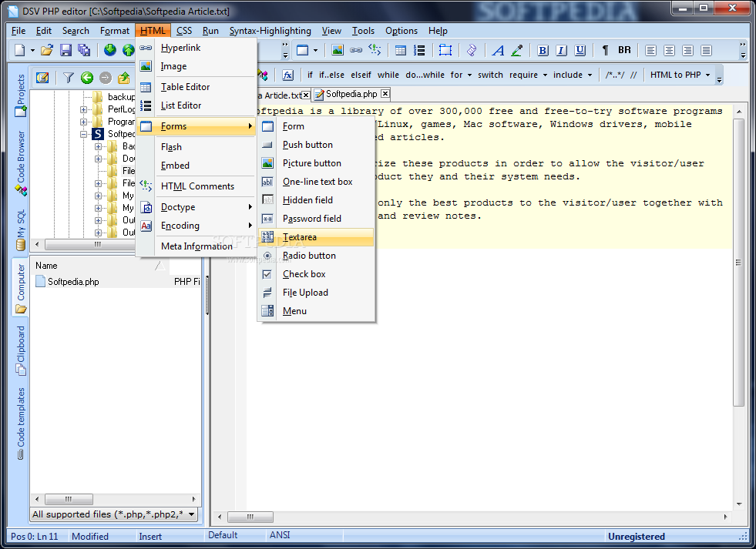
Task: Insert a Radio button from Forms submenu
Action: (316, 256)
